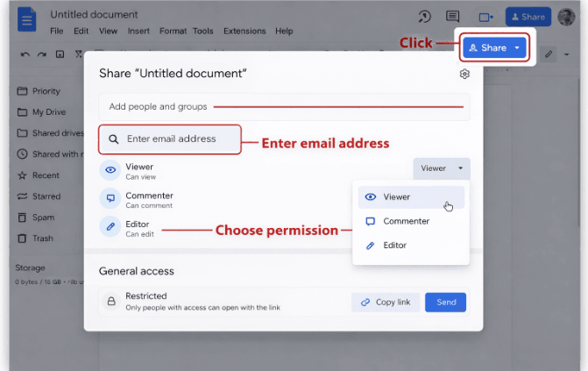Open the Trash folder in sidebar
The width and height of the screenshot is (588, 371).
tap(42, 239)
